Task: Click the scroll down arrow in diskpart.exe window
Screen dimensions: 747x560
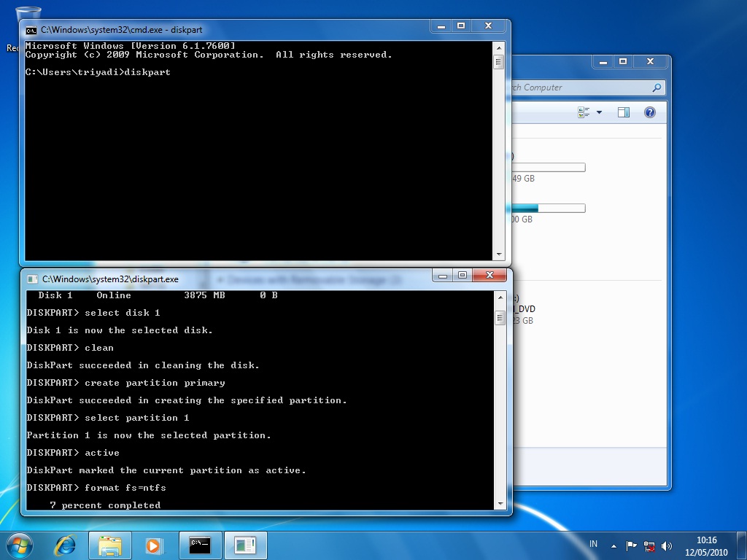Action: tap(500, 504)
